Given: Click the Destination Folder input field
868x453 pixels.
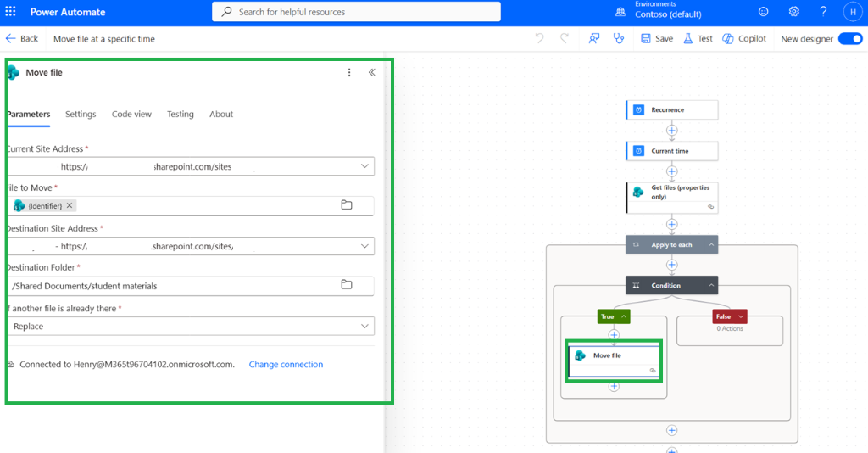Looking at the screenshot, I should tap(191, 286).
